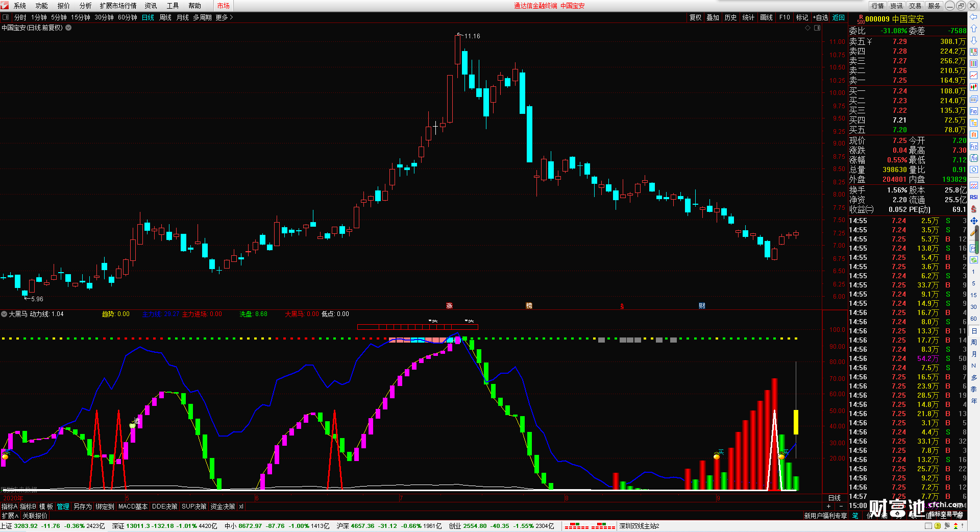Click the 关联报价 tab at bottom
The image size is (980, 532).
[x=35, y=516]
